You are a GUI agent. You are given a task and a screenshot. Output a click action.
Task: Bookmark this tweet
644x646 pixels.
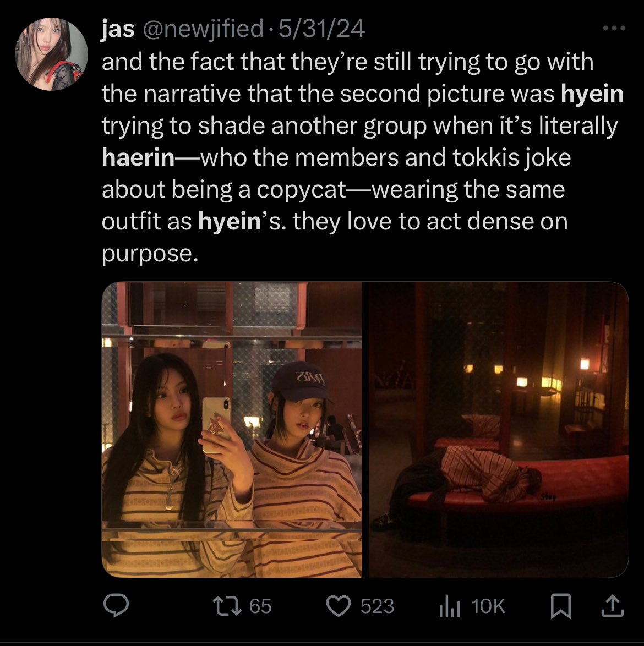tap(561, 606)
